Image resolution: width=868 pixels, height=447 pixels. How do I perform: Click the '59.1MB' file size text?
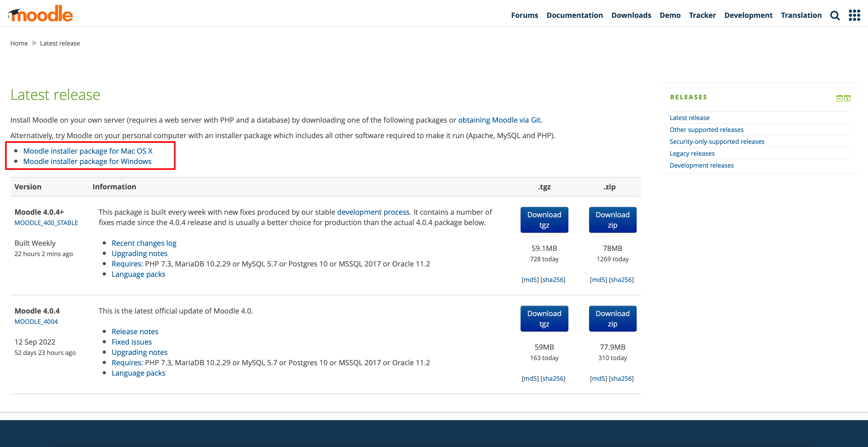(544, 248)
